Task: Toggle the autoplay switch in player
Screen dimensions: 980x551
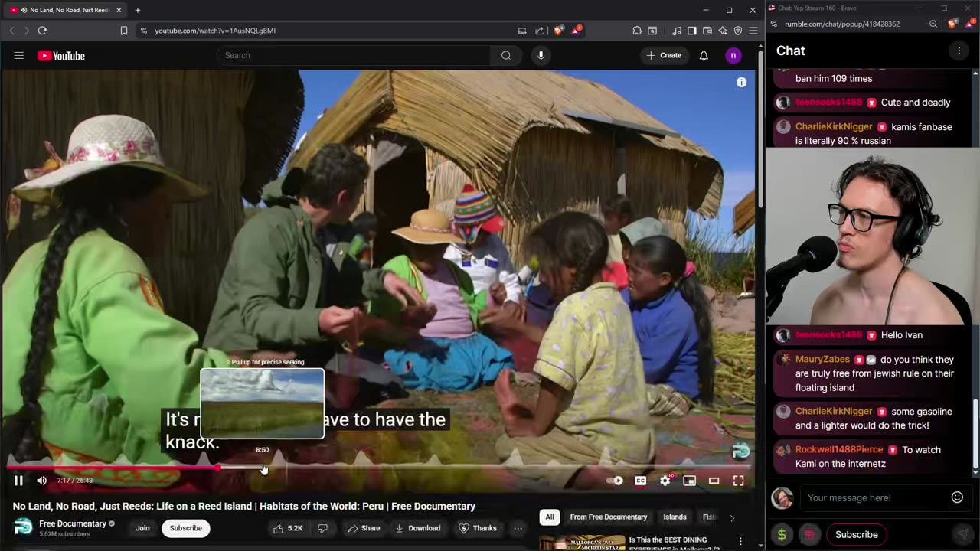Action: coord(615,481)
